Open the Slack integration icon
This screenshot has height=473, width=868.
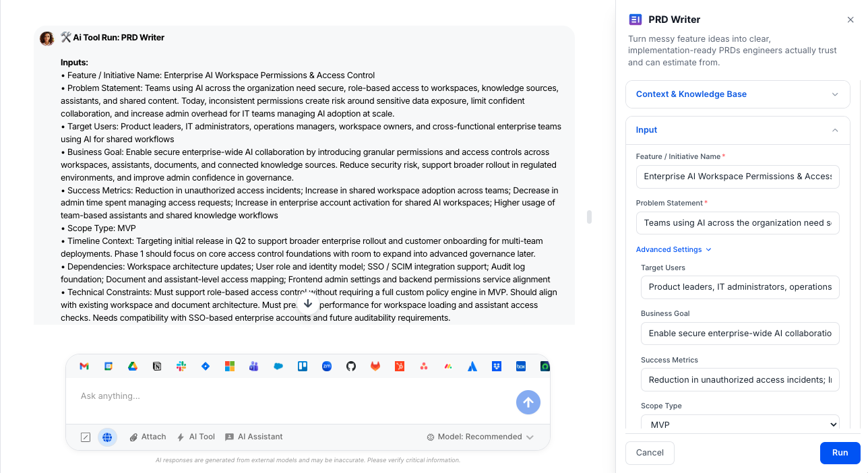click(x=181, y=367)
